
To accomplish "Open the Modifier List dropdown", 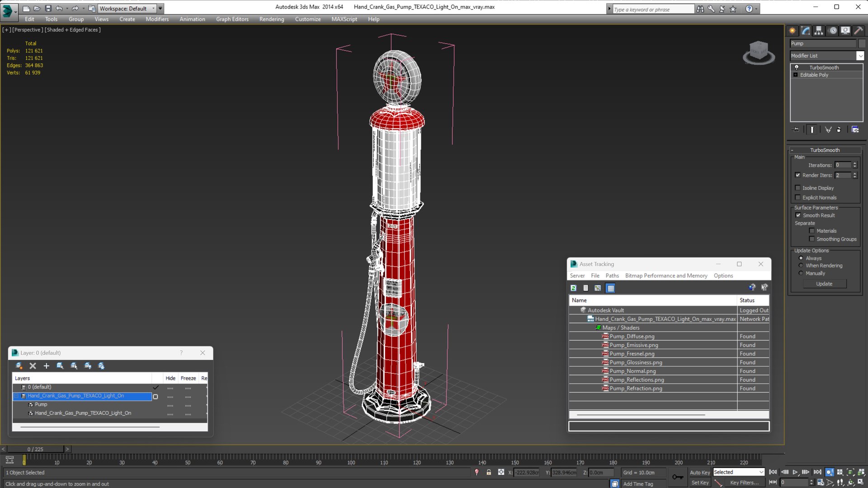I will pos(860,56).
